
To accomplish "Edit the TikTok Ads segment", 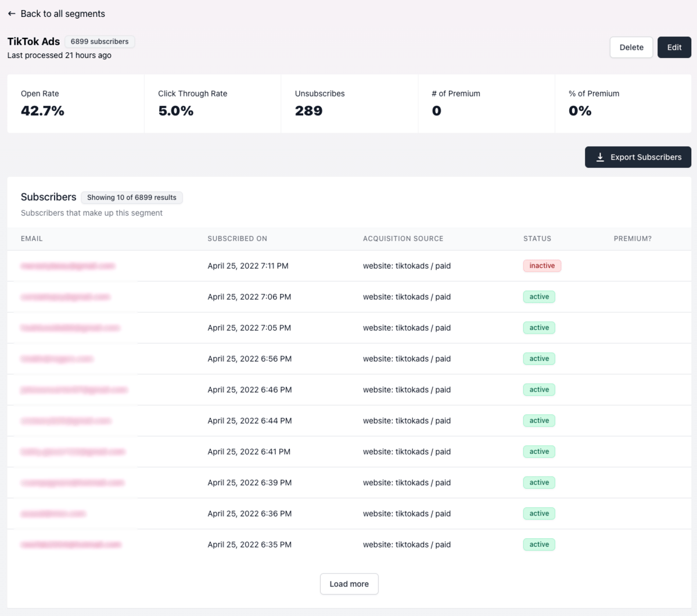I will (x=674, y=48).
